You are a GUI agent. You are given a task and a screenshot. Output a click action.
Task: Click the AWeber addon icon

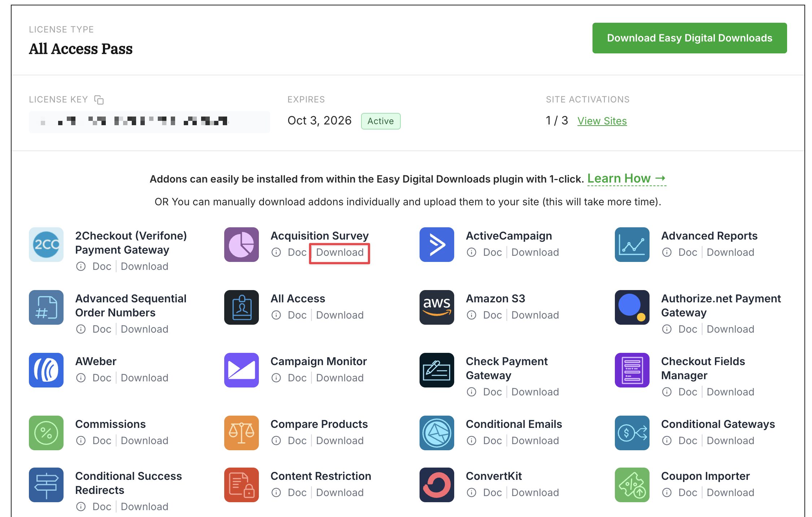pyautogui.click(x=46, y=370)
